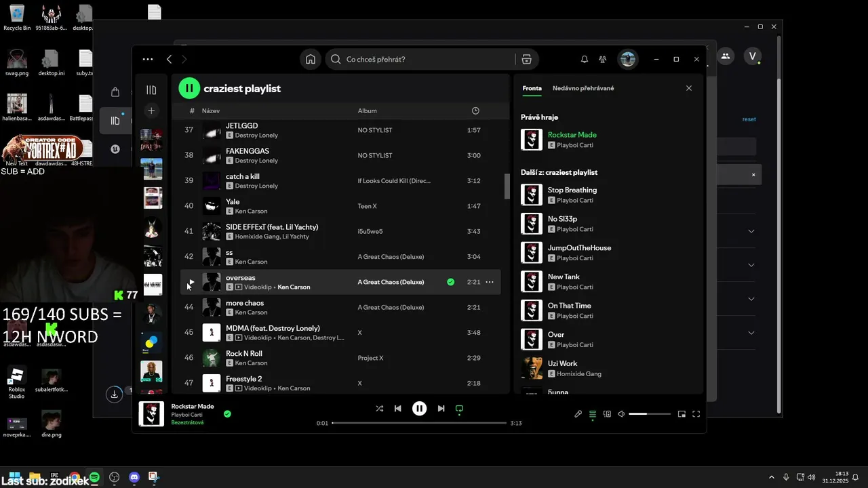The width and height of the screenshot is (868, 488).
Task: Open the Ken Carson artist link under overseas
Action: click(294, 287)
